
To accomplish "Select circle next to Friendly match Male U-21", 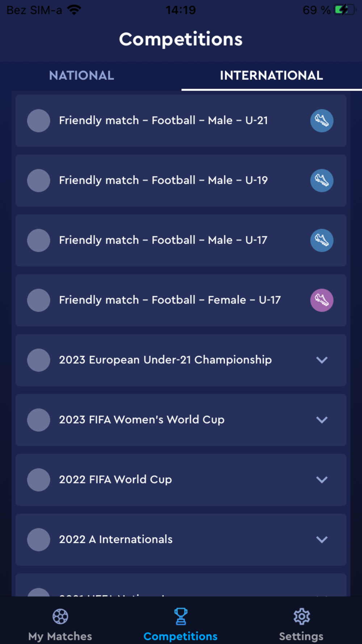I will click(38, 121).
